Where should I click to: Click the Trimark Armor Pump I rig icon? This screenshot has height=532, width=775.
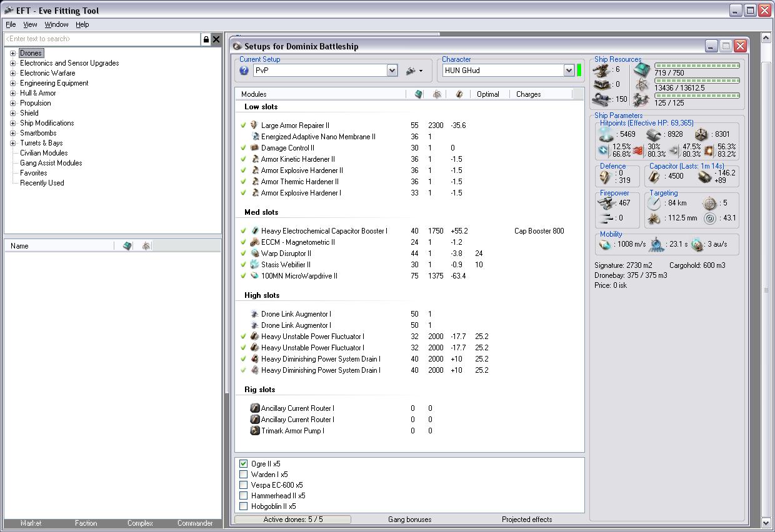point(254,431)
